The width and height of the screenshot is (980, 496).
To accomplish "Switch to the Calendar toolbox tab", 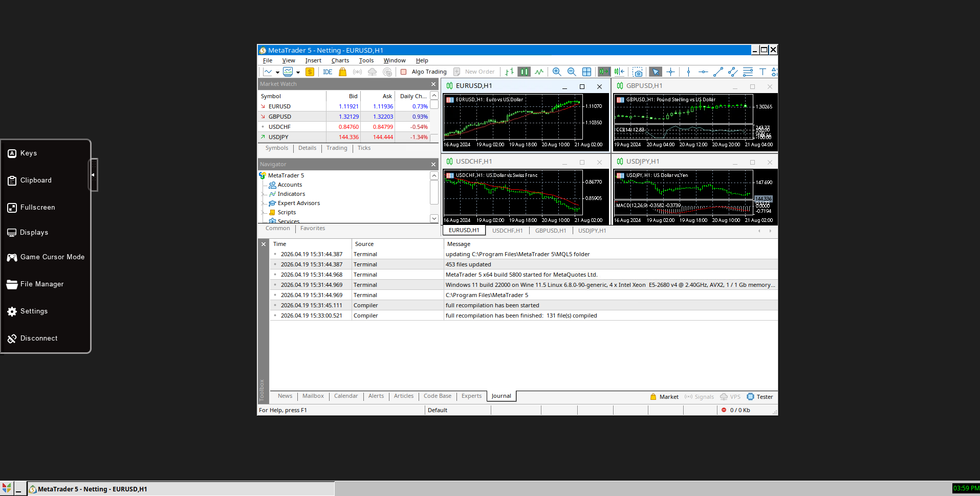I will click(346, 396).
